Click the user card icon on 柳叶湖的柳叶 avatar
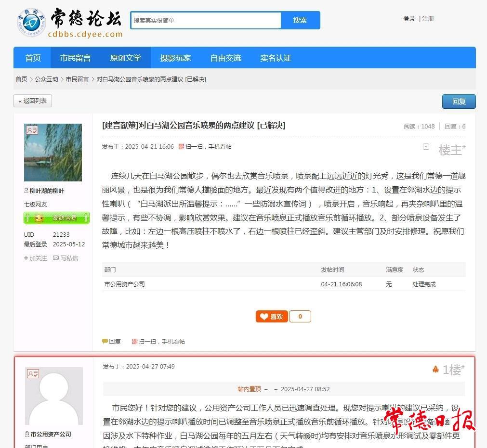This screenshot has width=487, height=448. (x=32, y=130)
